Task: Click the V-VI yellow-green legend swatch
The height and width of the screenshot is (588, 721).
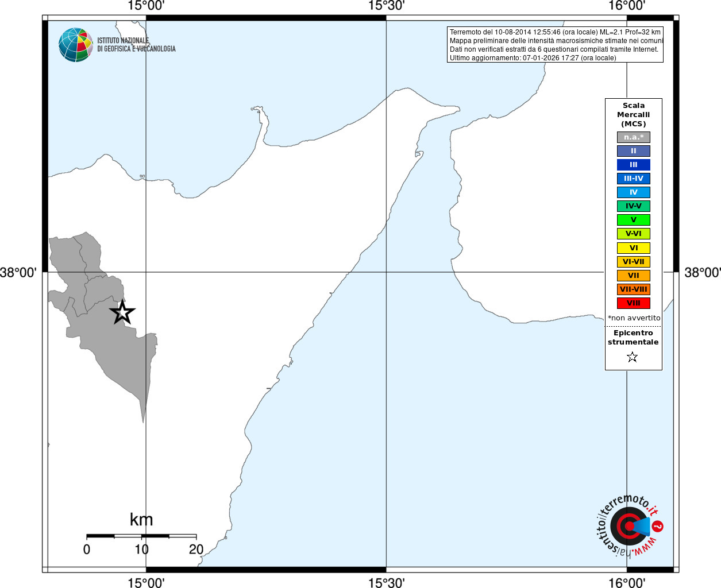Action: coord(634,234)
